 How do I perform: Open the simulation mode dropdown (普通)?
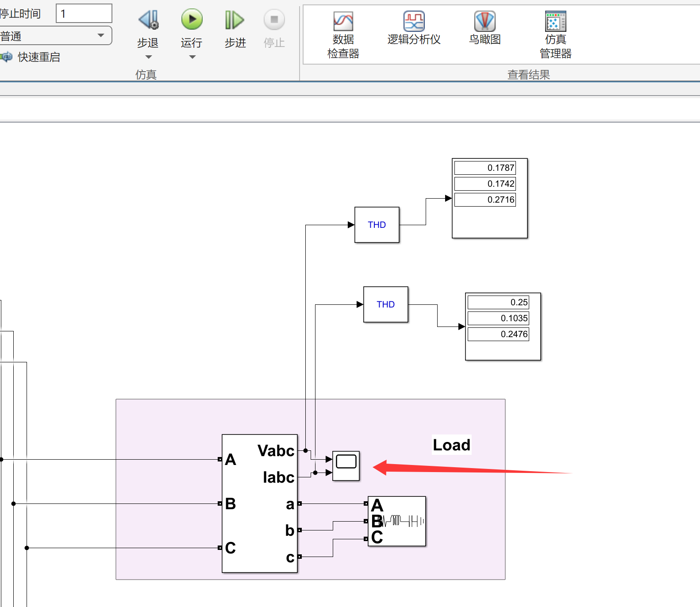click(x=56, y=35)
